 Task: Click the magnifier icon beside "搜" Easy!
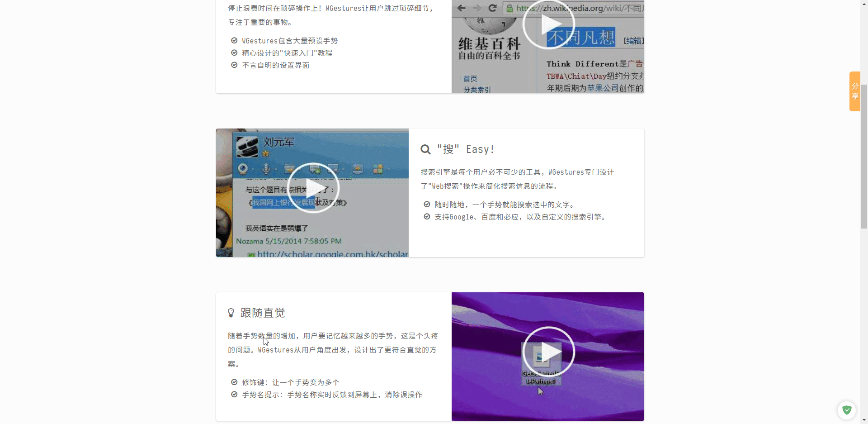425,149
